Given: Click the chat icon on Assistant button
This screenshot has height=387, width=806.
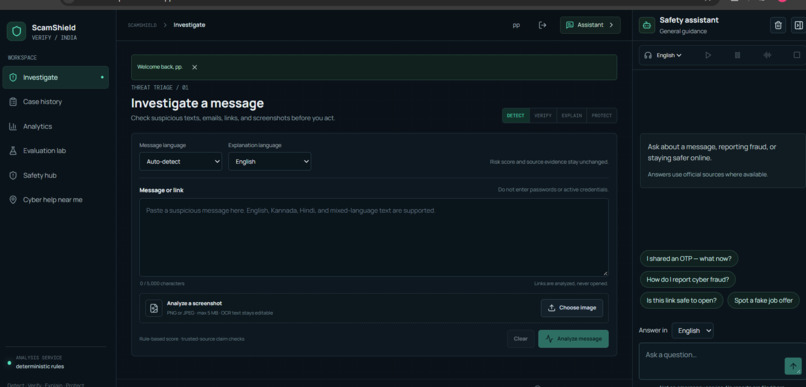Looking at the screenshot, I should click(570, 25).
